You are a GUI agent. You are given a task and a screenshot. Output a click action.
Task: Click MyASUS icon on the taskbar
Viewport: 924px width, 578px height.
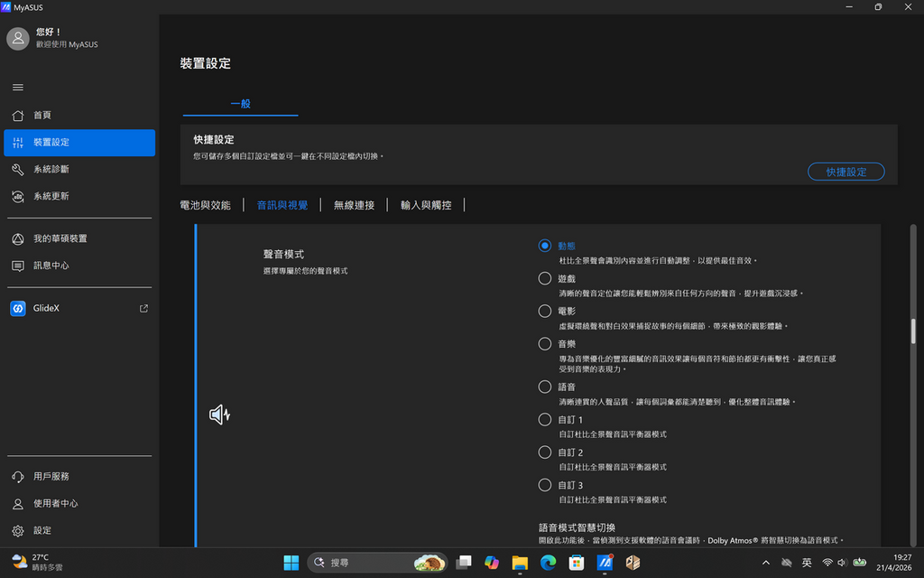(605, 563)
